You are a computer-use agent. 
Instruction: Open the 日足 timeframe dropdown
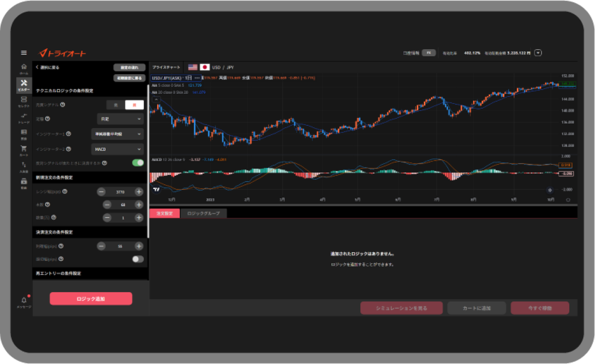click(x=120, y=119)
